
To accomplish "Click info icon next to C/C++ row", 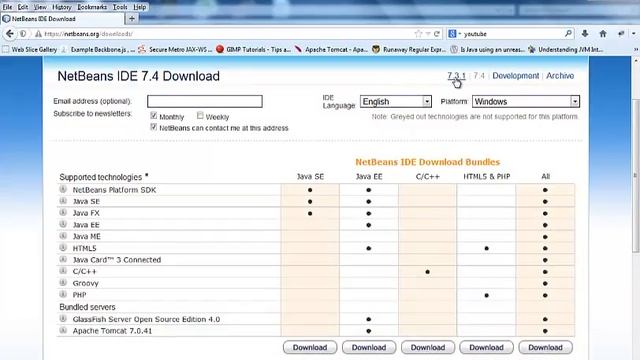I will pyautogui.click(x=63, y=271).
